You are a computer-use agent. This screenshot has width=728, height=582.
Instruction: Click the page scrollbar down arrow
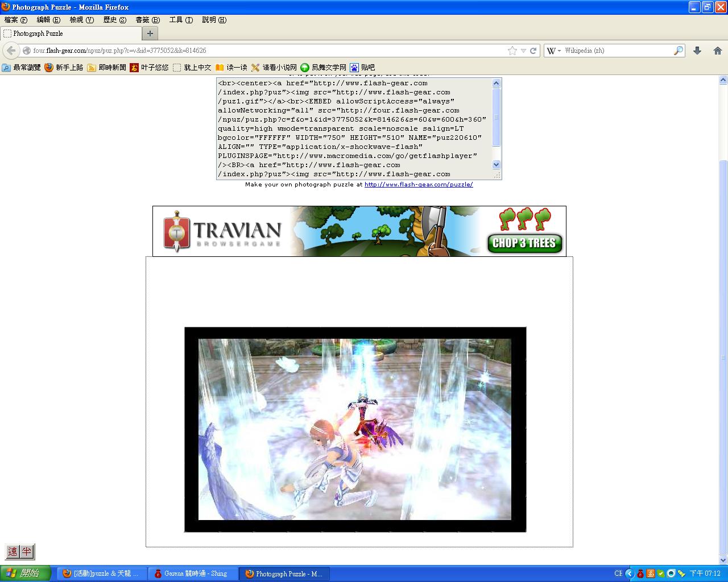(x=723, y=560)
